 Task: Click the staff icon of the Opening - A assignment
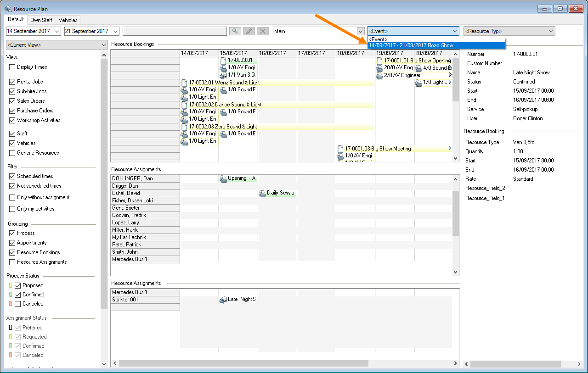[223, 178]
